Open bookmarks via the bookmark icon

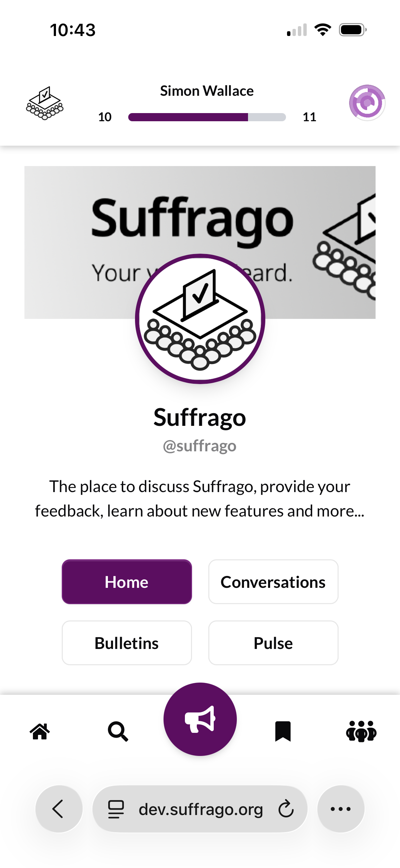[x=283, y=731]
